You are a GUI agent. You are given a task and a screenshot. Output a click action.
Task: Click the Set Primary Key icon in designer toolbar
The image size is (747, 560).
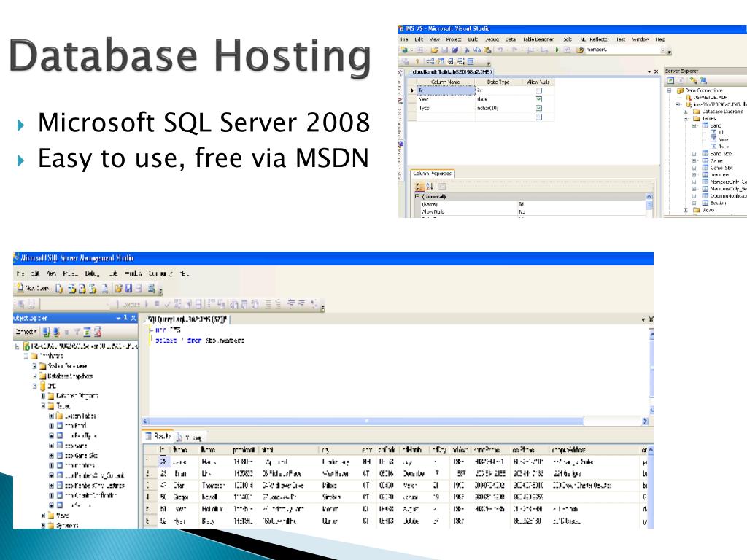point(418,61)
